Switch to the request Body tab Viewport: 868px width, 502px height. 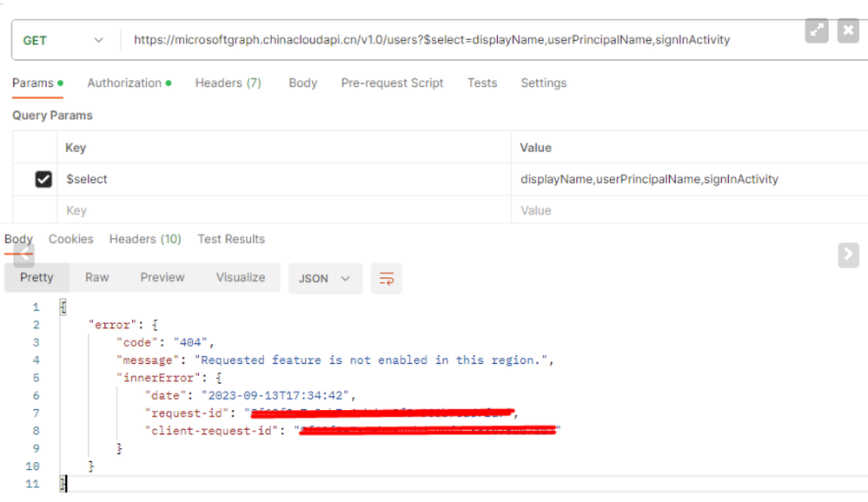(303, 83)
